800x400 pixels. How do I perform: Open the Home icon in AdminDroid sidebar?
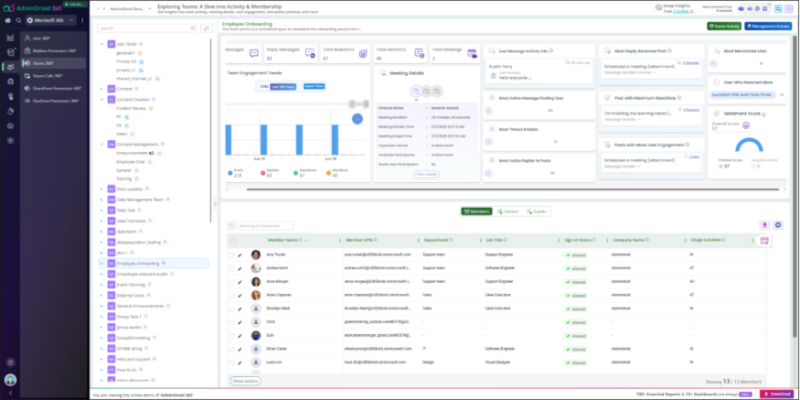(x=8, y=20)
